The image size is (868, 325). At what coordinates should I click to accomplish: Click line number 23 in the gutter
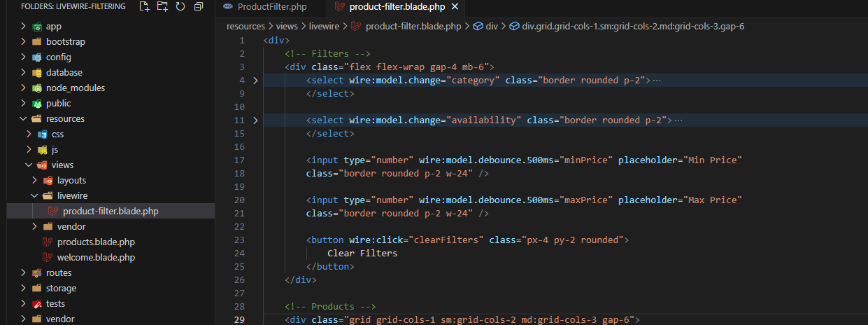point(240,240)
